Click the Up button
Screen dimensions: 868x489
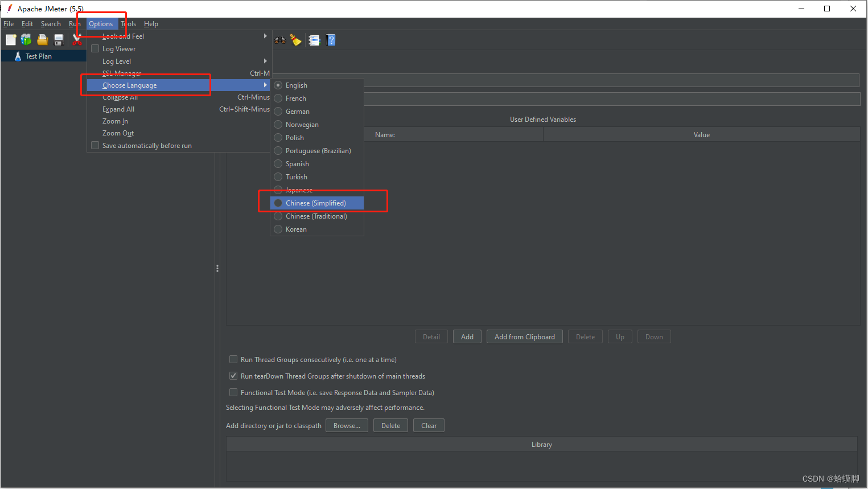pos(620,337)
